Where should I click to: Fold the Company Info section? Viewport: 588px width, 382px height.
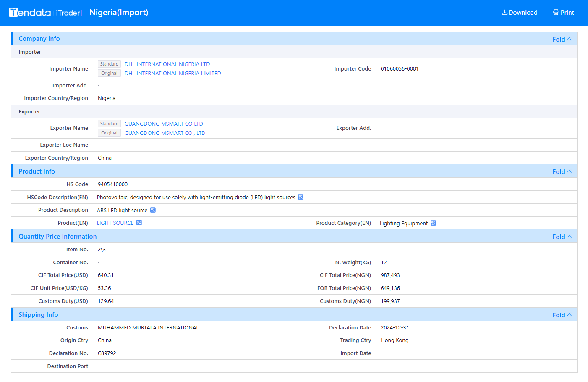pyautogui.click(x=562, y=39)
